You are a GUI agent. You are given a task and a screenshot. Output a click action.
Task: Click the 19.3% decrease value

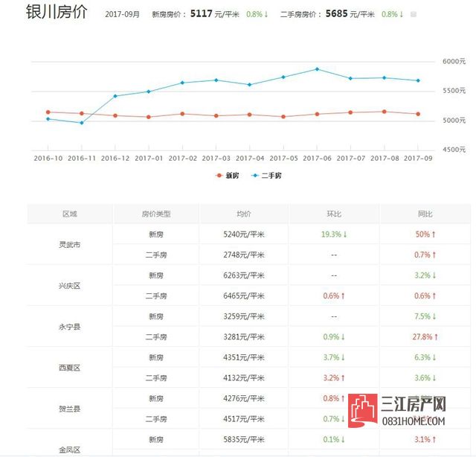pos(334,234)
